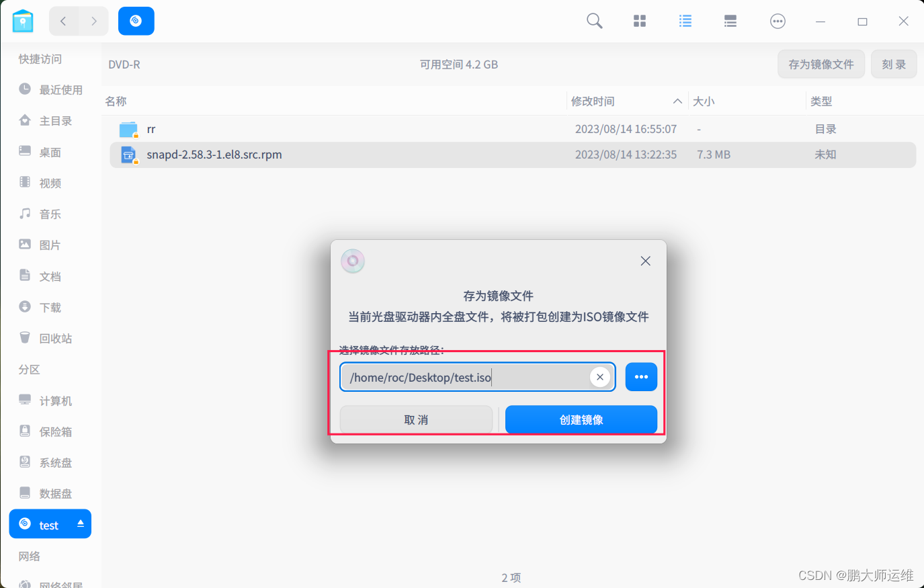Switch to icon view mode

click(x=639, y=21)
